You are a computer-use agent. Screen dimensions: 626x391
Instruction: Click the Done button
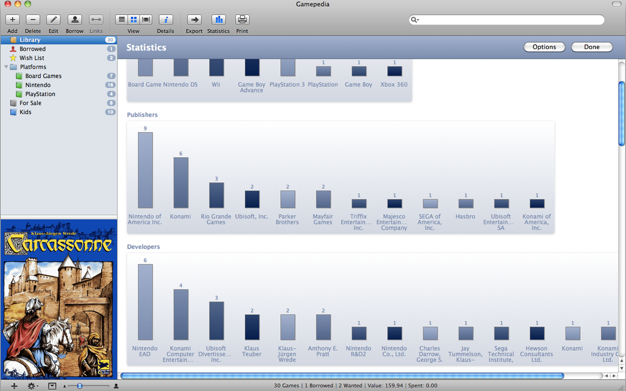[x=592, y=47]
